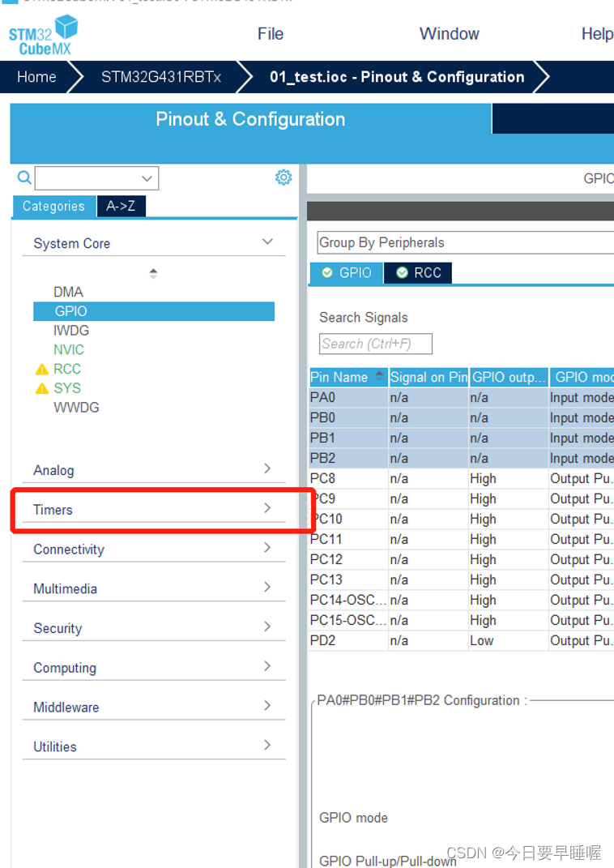Select RCC in System Core
614x868 pixels.
tap(67, 370)
